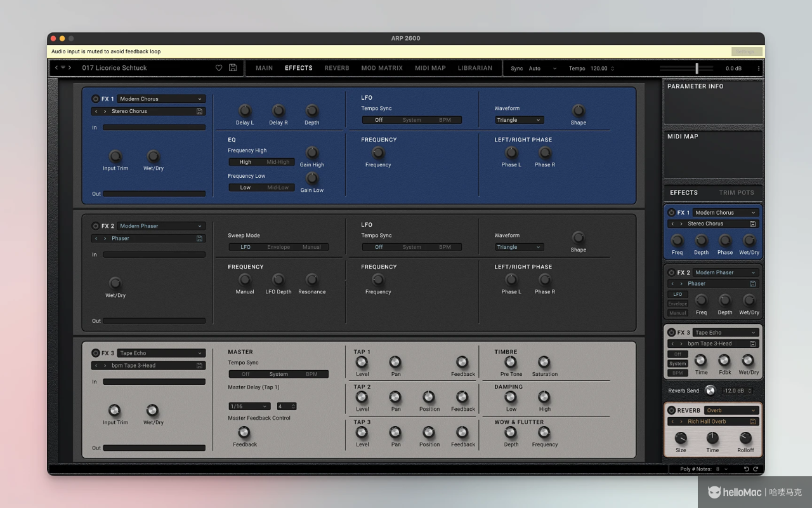812x508 pixels.
Task: Set FX 1 LFO Tempo Sync to BPM
Action: point(445,120)
